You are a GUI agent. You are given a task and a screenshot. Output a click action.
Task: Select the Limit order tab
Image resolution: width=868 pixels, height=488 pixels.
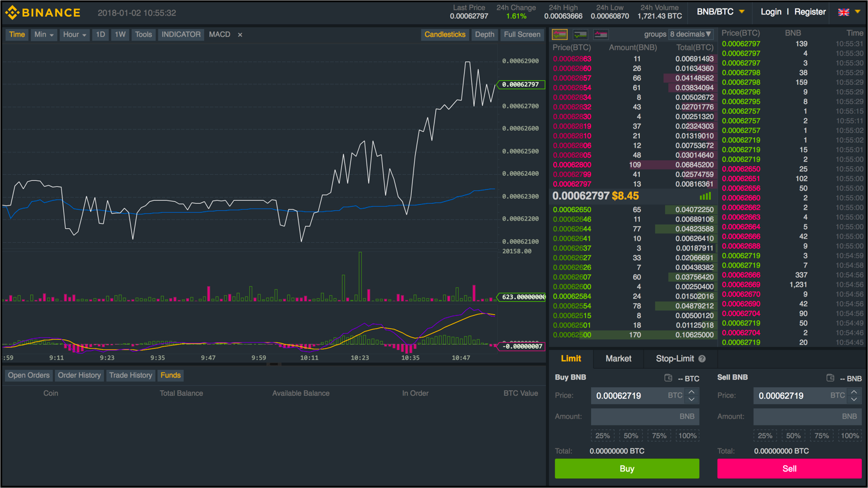tap(571, 358)
